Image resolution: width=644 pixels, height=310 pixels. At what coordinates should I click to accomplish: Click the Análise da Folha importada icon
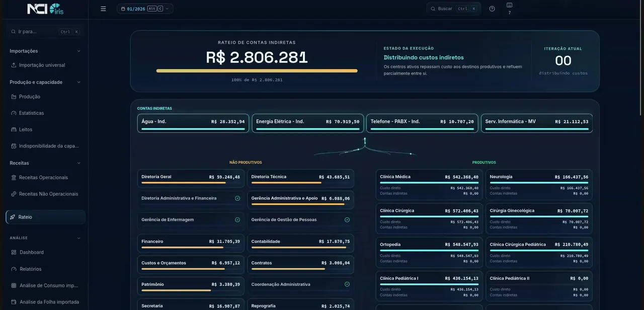14,302
